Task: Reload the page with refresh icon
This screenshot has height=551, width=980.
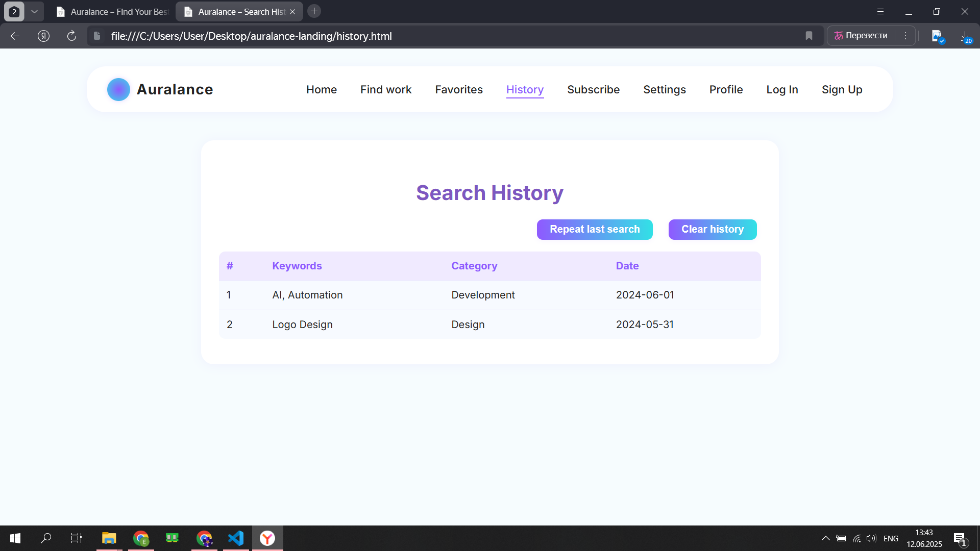Action: (x=71, y=36)
